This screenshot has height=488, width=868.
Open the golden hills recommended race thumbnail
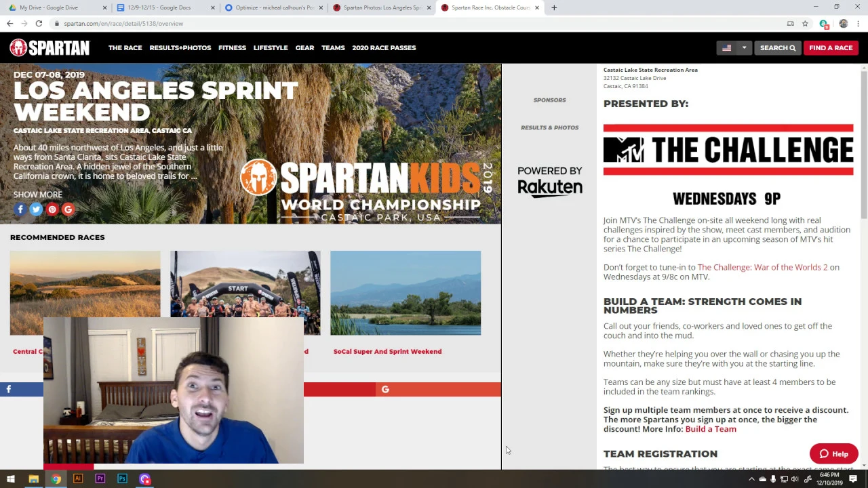click(x=85, y=285)
